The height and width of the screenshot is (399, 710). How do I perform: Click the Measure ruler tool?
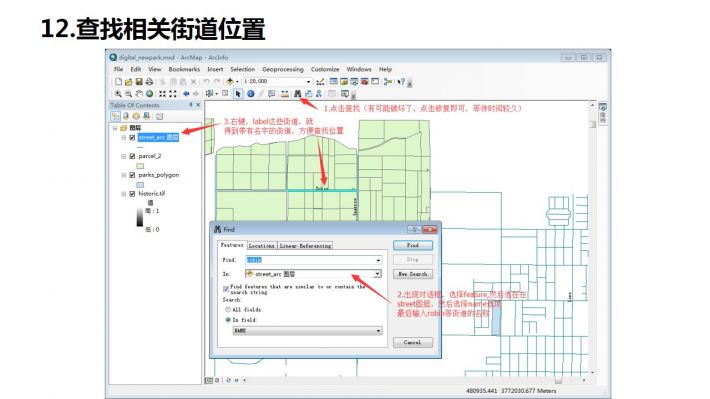tap(285, 94)
